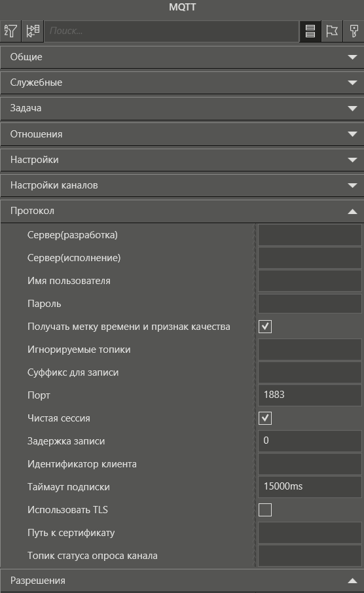Uncheck Получать метку времени и признак качества
This screenshot has width=364, height=593.
pos(265,327)
